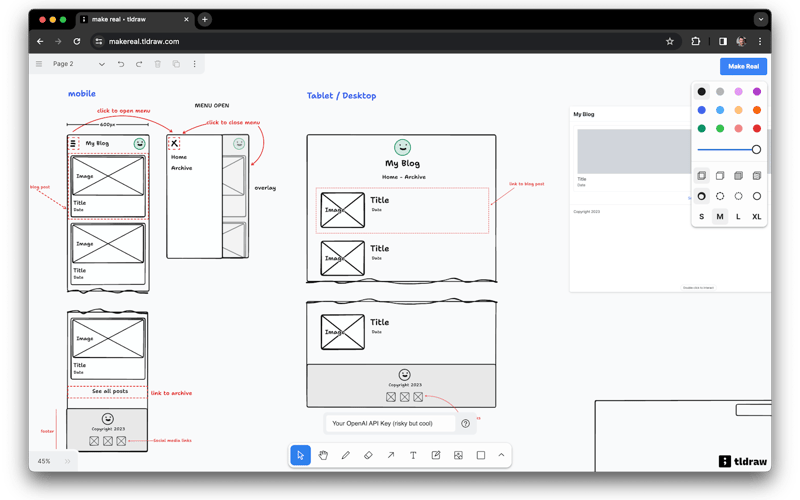
Task: Pick the dark green color swatch
Action: [702, 129]
